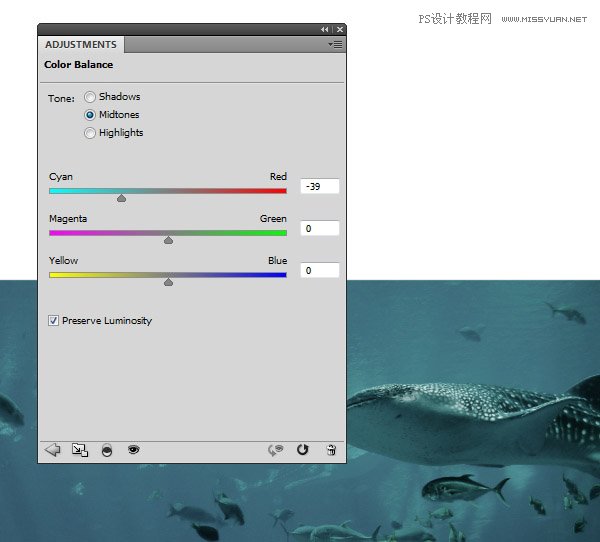Uncheck Preserve Luminosity checkbox
600x542 pixels.
point(53,321)
